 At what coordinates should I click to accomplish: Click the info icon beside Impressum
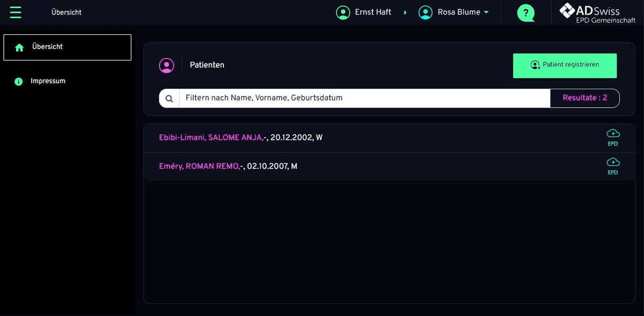coord(19,82)
